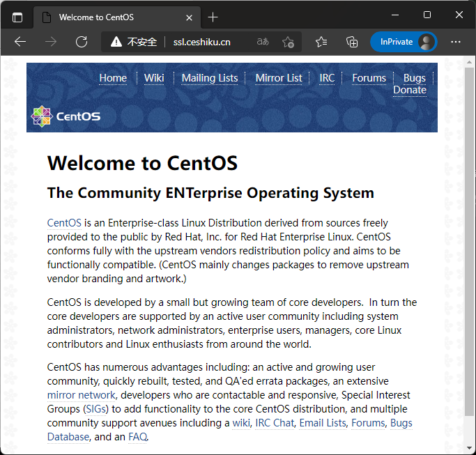476x455 pixels.
Task: Minimize the browser window
Action: [x=395, y=15]
